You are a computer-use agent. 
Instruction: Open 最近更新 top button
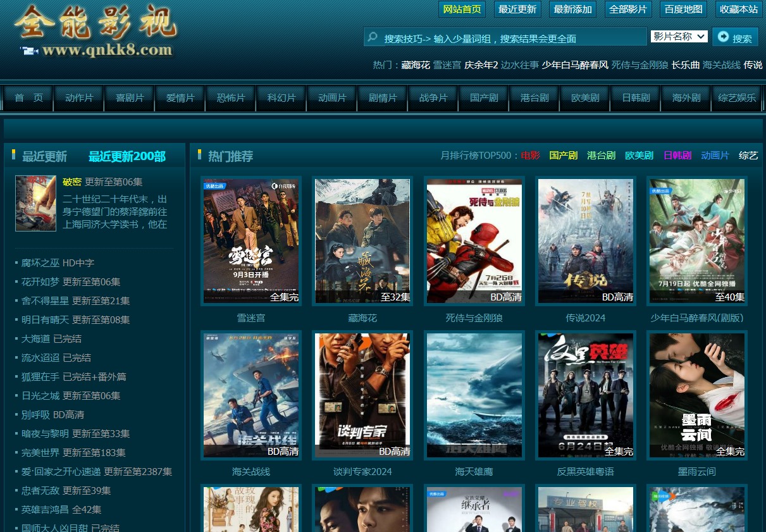[x=517, y=9]
